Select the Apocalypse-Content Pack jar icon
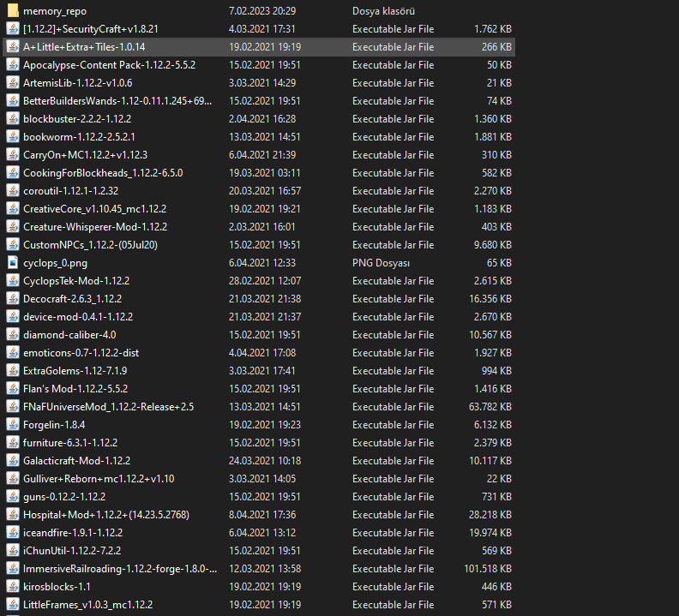The image size is (679, 616). (13, 65)
